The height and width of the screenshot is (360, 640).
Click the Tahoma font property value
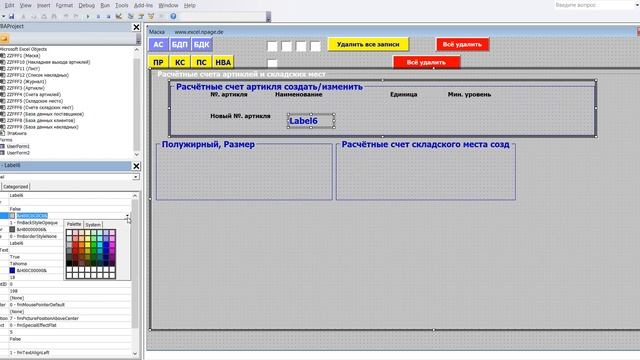(x=18, y=264)
